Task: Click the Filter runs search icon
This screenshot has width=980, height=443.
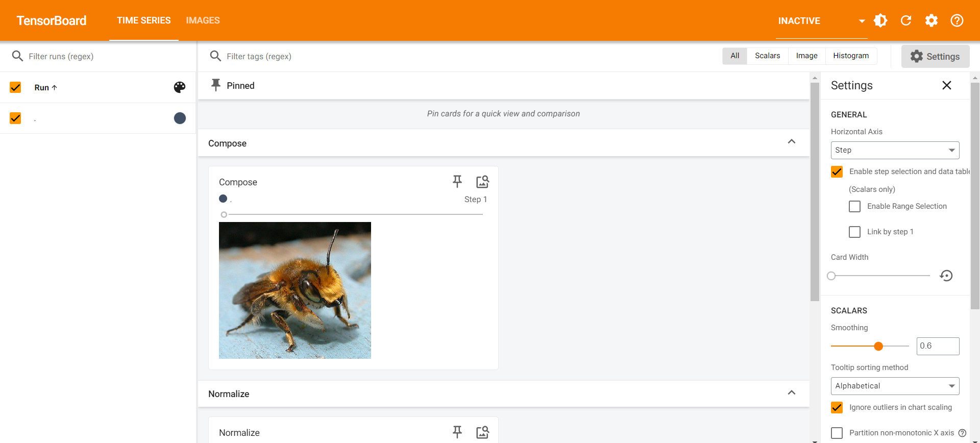Action: (17, 56)
